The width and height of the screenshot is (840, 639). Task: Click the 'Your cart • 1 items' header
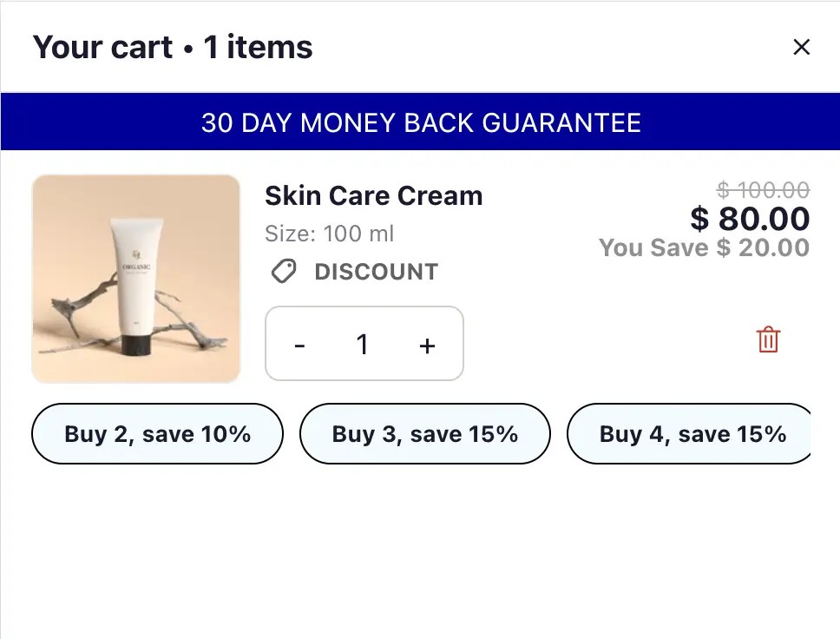pos(173,47)
